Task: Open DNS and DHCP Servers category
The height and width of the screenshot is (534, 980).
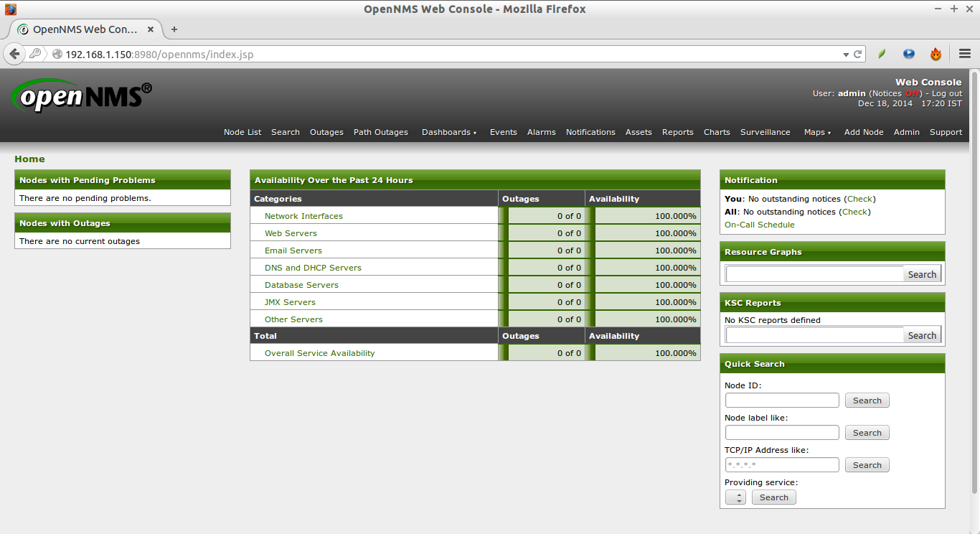Action: click(x=313, y=268)
